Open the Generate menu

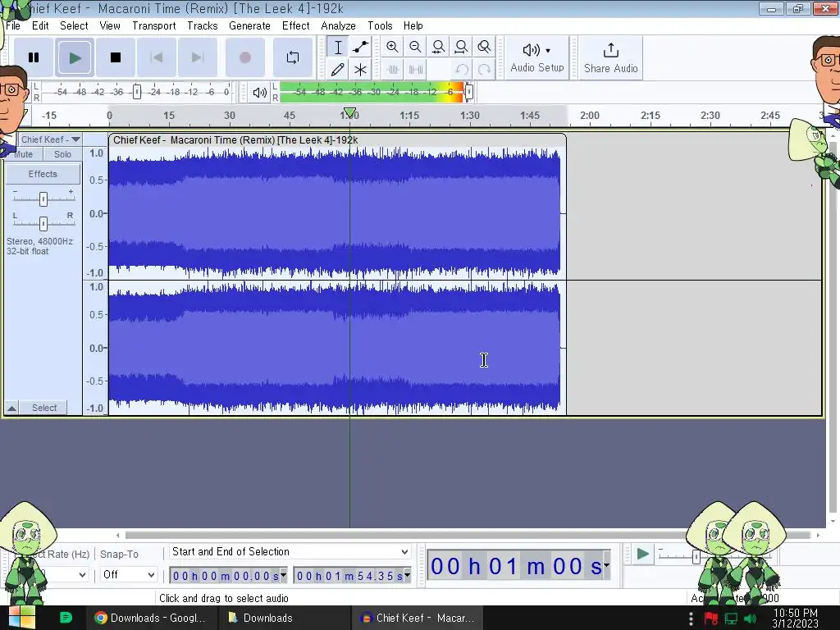click(249, 25)
